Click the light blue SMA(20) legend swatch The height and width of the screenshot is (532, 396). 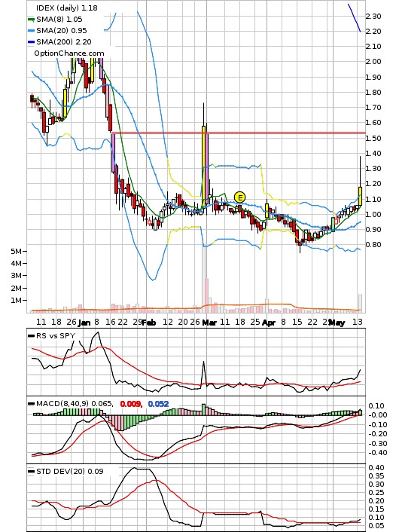[x=31, y=31]
